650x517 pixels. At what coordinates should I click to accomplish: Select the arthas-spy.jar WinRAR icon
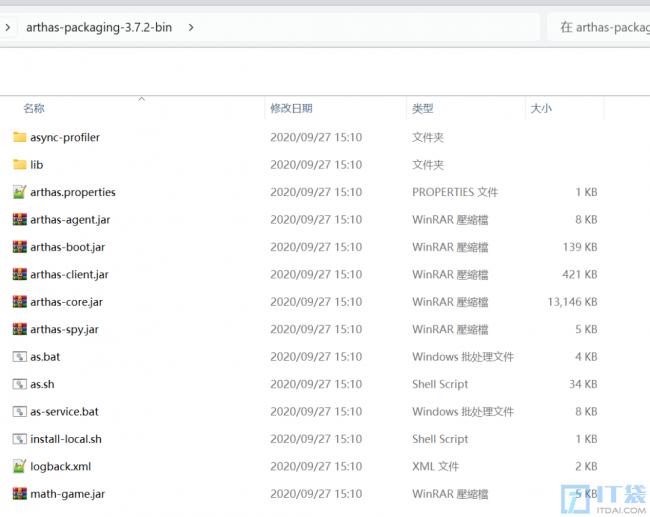(19, 329)
